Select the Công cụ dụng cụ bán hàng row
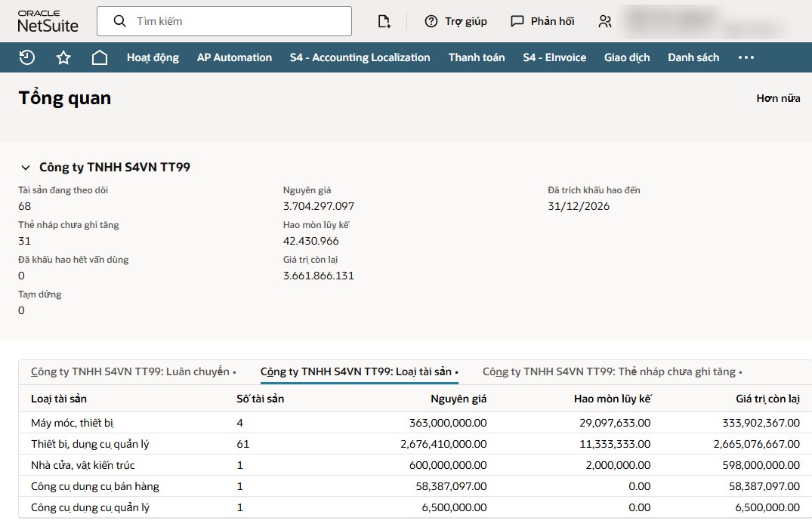 pos(415,487)
